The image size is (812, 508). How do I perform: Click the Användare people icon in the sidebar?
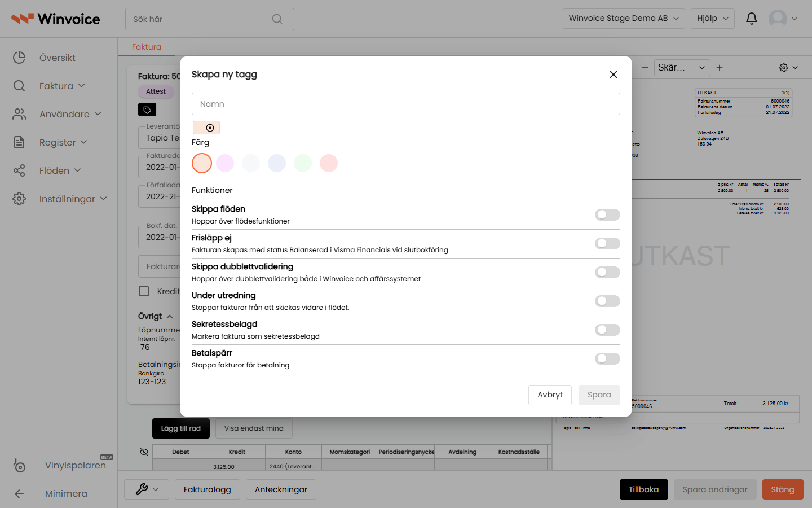[19, 114]
